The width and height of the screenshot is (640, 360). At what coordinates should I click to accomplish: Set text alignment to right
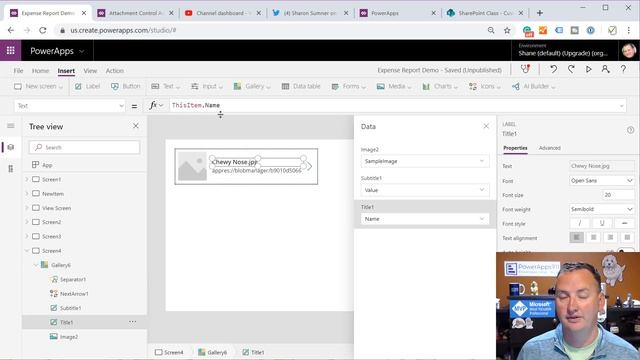[611, 237]
